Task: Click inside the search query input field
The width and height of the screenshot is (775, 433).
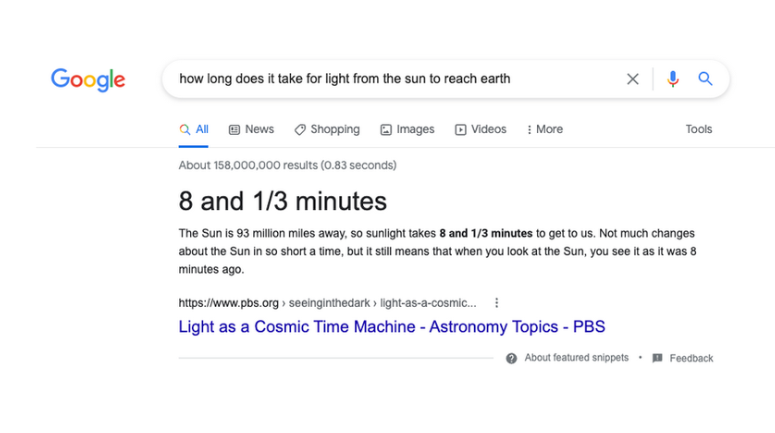Action: pos(390,79)
